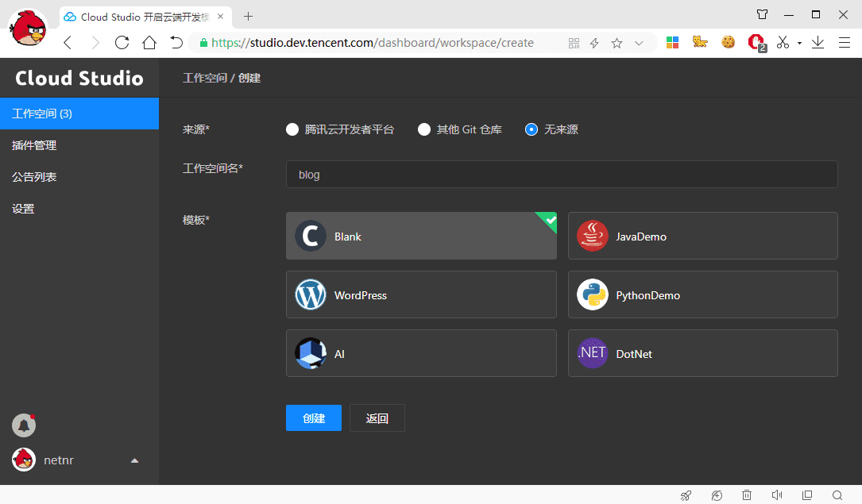Screen dimensions: 862x504
Task: Expand the scissors screenshot tool dropdown
Action: click(x=799, y=43)
